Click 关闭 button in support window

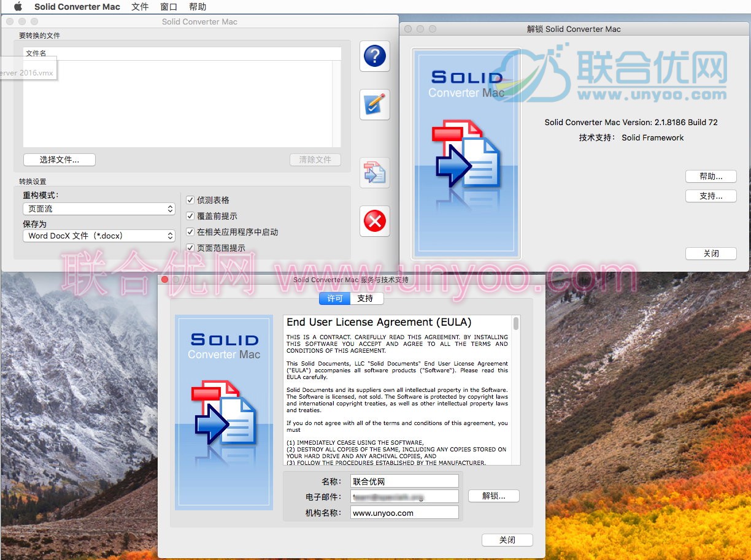[507, 540]
